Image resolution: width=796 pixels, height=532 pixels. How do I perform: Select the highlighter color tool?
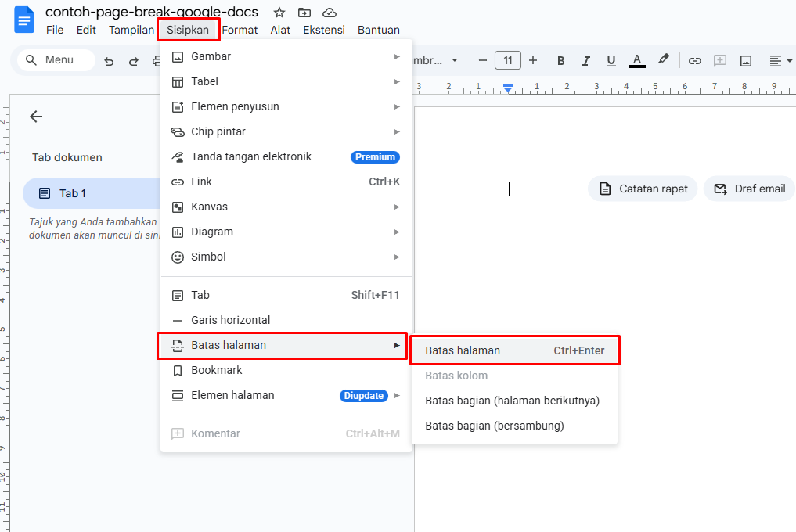click(663, 60)
